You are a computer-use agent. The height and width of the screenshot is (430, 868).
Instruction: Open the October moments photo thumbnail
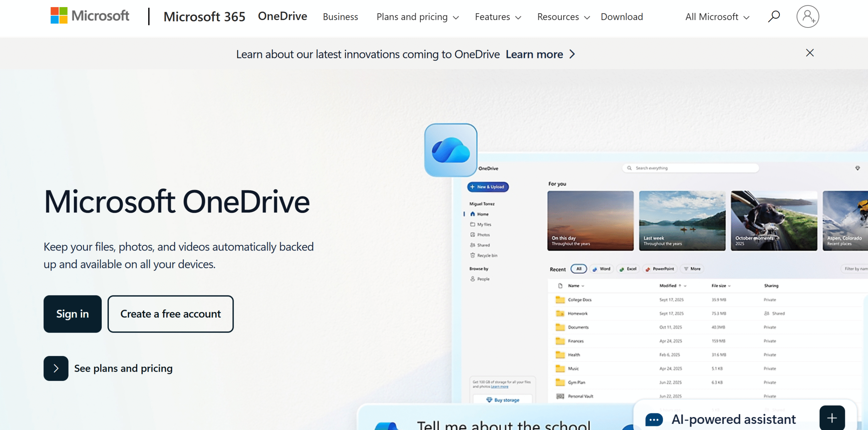774,221
